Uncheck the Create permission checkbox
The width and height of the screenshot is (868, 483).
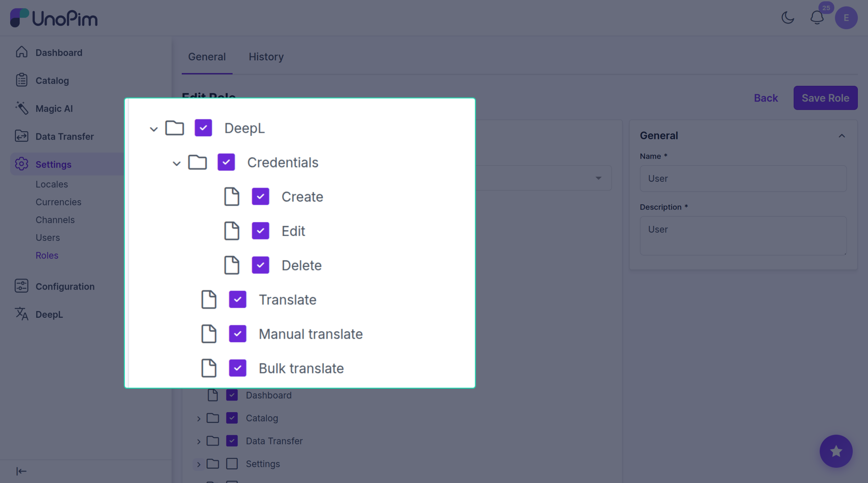[260, 196]
